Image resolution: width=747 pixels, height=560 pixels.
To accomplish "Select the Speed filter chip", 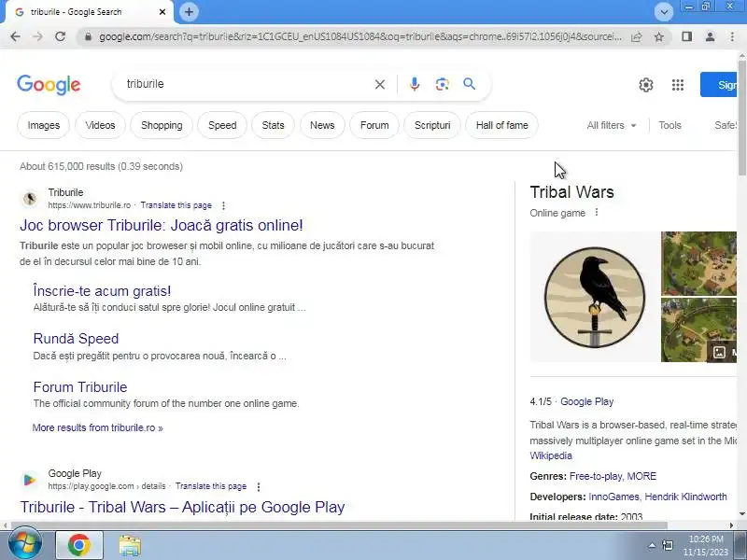I will (x=222, y=125).
